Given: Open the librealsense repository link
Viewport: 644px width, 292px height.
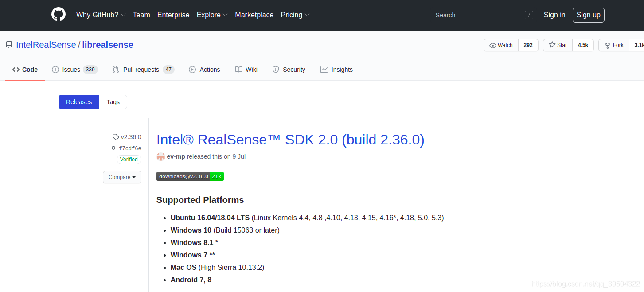Looking at the screenshot, I should [x=107, y=44].
